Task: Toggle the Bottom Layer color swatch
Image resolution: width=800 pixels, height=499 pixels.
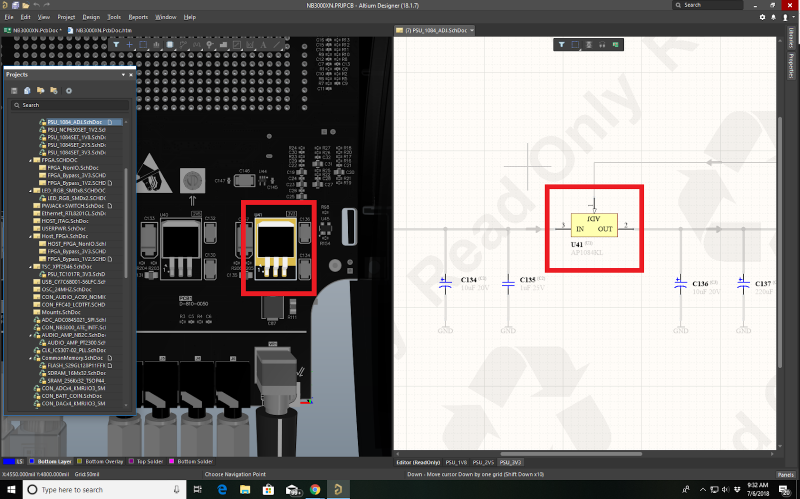Action: coord(34,462)
